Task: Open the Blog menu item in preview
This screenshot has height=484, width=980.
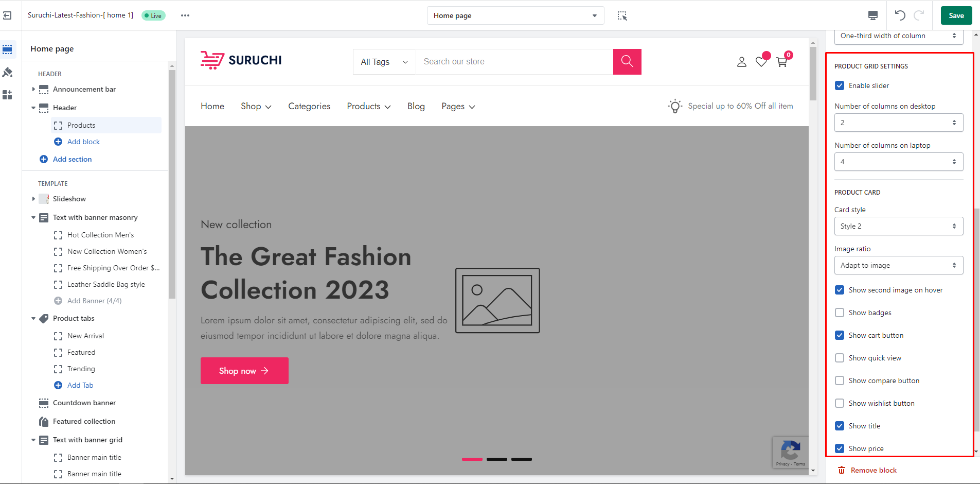Action: 416,106
